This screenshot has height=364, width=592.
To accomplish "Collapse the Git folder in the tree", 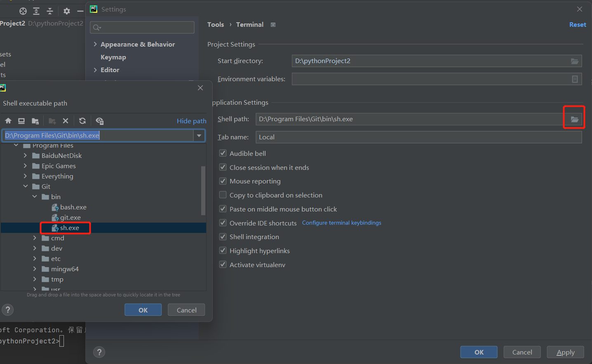I will pos(25,186).
